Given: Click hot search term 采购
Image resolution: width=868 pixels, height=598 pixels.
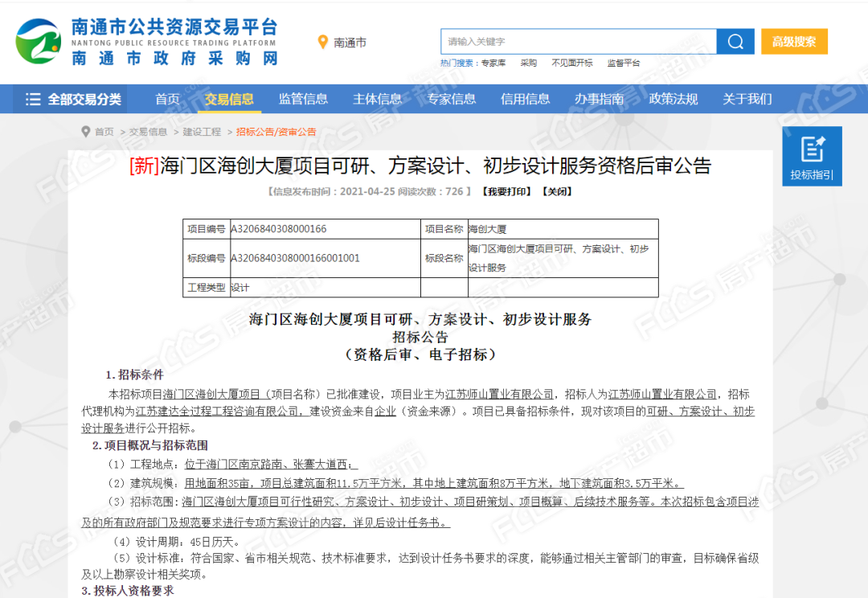Looking at the screenshot, I should click(529, 63).
